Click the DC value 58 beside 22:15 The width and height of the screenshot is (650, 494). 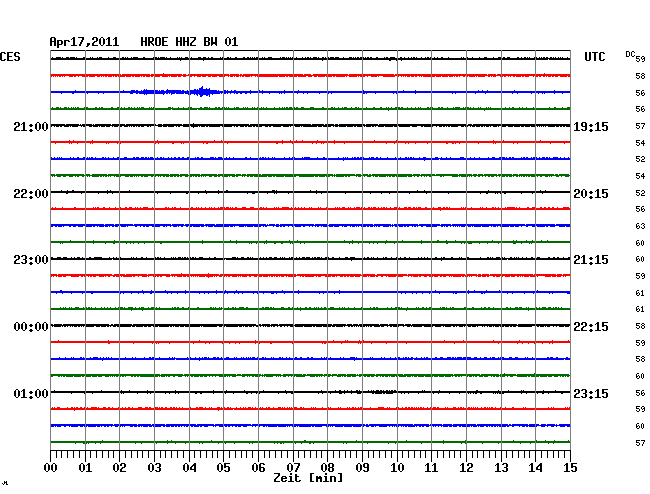click(640, 326)
